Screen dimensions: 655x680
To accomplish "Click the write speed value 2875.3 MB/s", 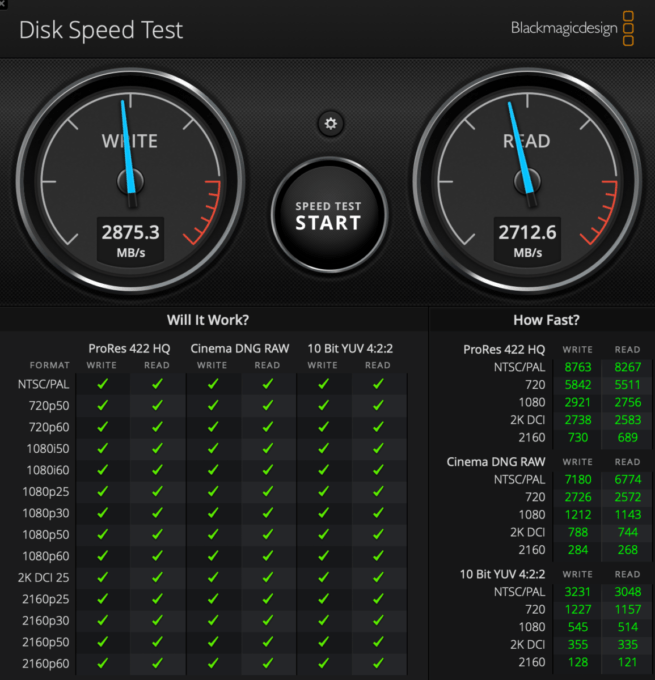I will [x=131, y=240].
